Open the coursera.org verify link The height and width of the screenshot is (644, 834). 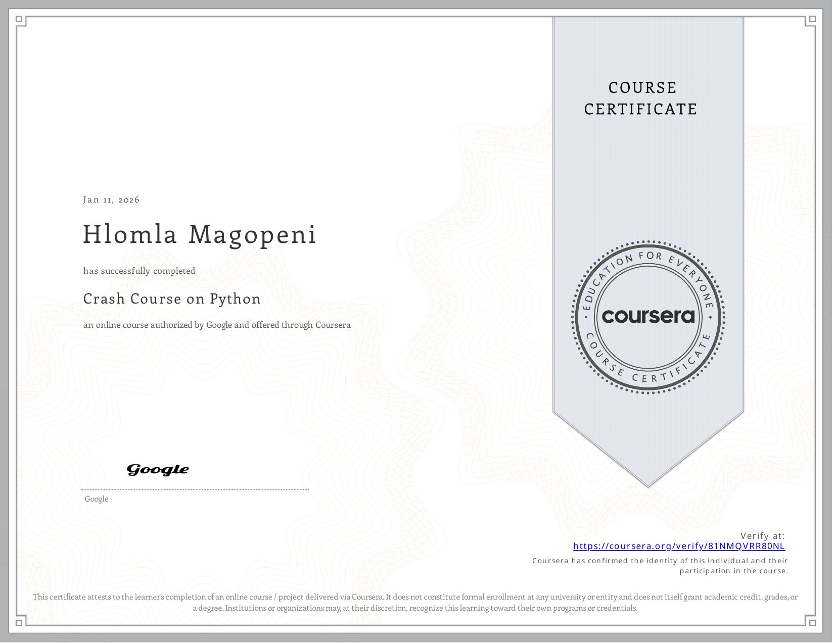pyautogui.click(x=679, y=546)
